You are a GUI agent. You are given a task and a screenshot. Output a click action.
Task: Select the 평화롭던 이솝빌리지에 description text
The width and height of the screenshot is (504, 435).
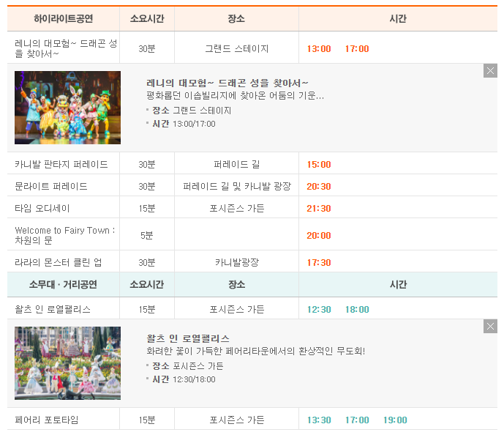(236, 95)
